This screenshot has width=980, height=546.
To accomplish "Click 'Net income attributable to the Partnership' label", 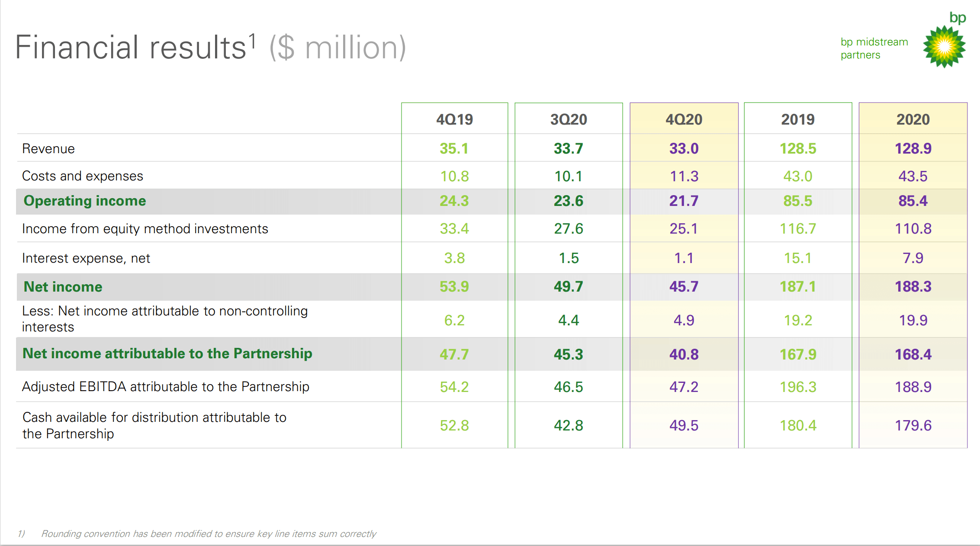I will [167, 353].
